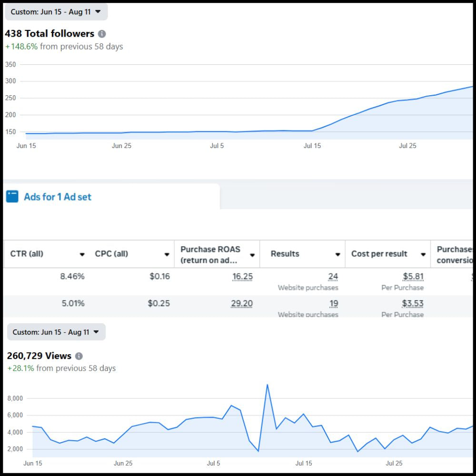Image resolution: width=476 pixels, height=476 pixels.
Task: Click the Views chart peak near Jul 10
Action: coord(267,385)
